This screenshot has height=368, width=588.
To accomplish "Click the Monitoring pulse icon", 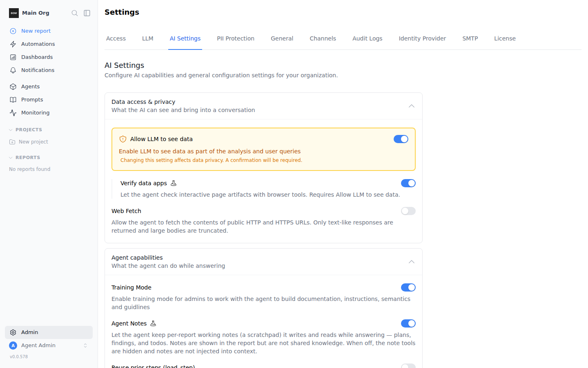I will point(13,113).
